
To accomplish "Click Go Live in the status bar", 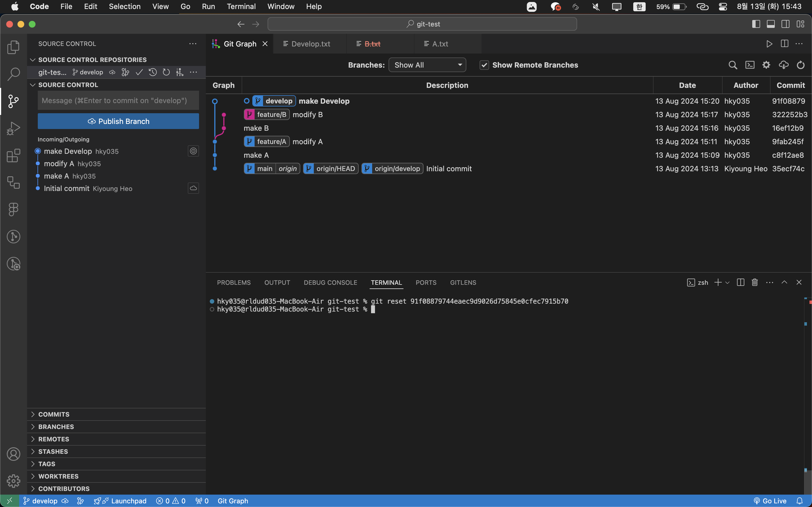I will pyautogui.click(x=770, y=501).
